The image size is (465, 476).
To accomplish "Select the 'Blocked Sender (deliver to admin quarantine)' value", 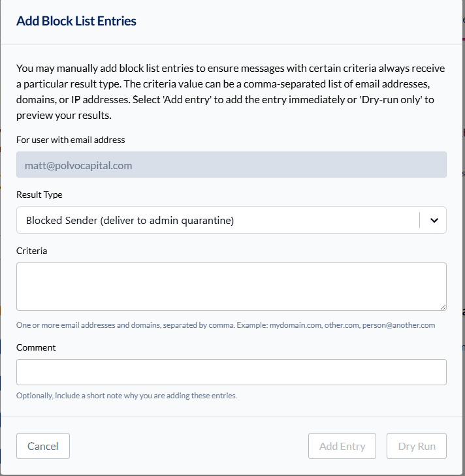I will [x=130, y=221].
